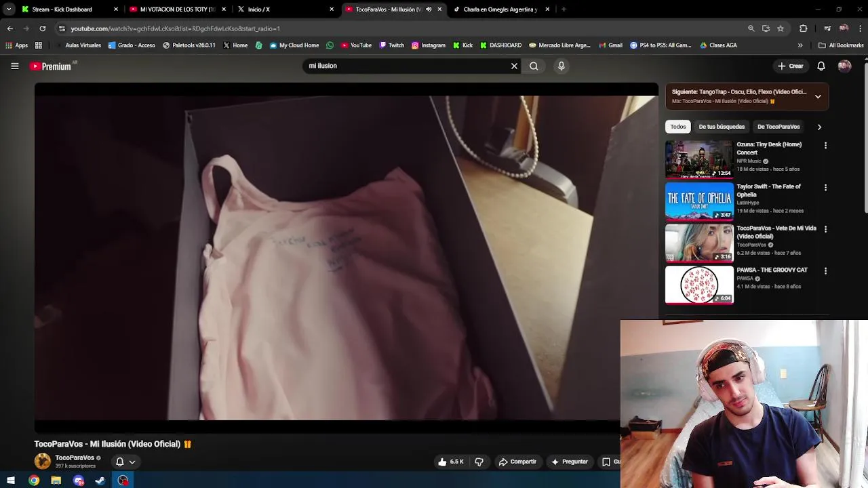Open Twitch bookmark

(x=391, y=45)
